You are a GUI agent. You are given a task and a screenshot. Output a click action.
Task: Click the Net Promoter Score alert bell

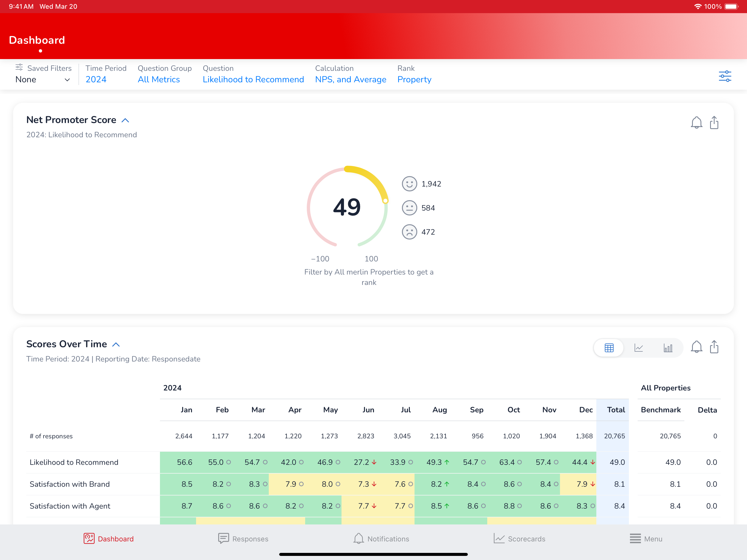(696, 122)
